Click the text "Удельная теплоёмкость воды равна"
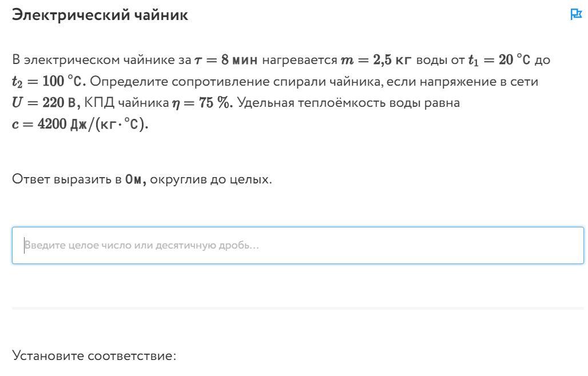588x376 pixels. (348, 103)
